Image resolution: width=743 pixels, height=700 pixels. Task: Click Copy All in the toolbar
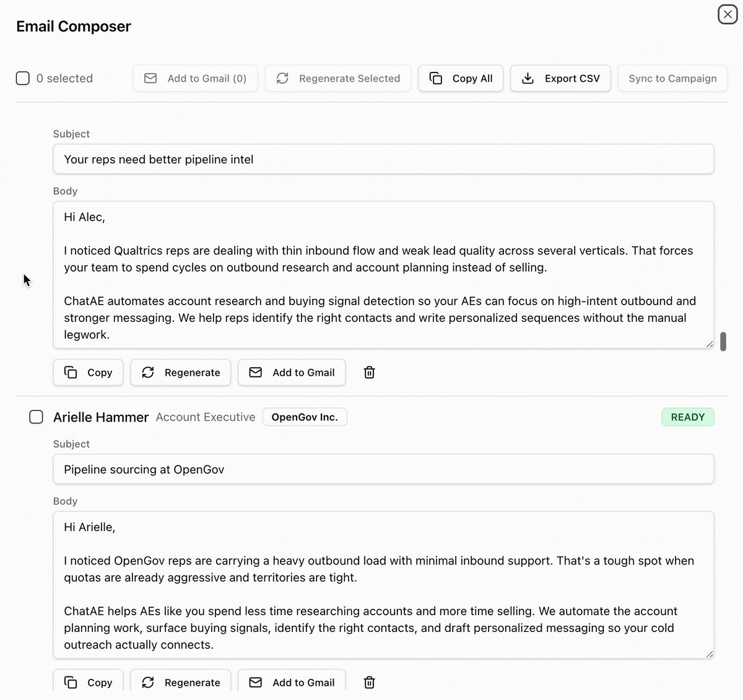pos(461,79)
